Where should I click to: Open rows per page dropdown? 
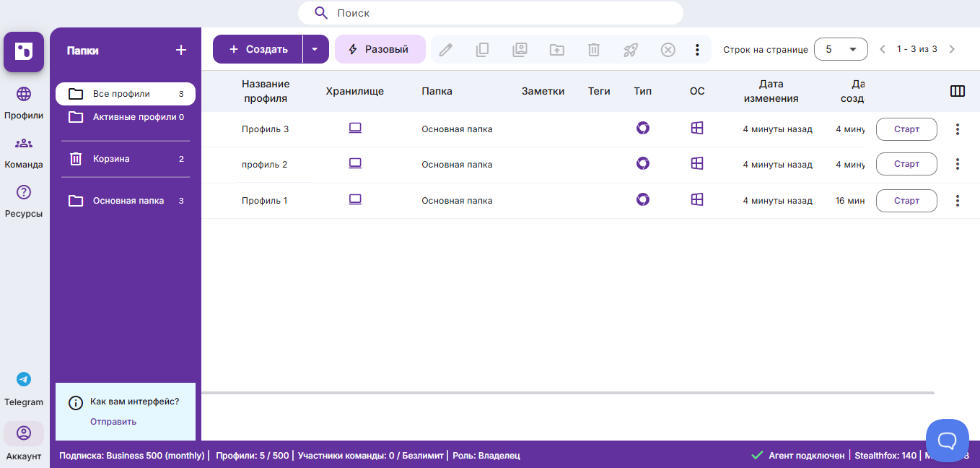(x=841, y=49)
